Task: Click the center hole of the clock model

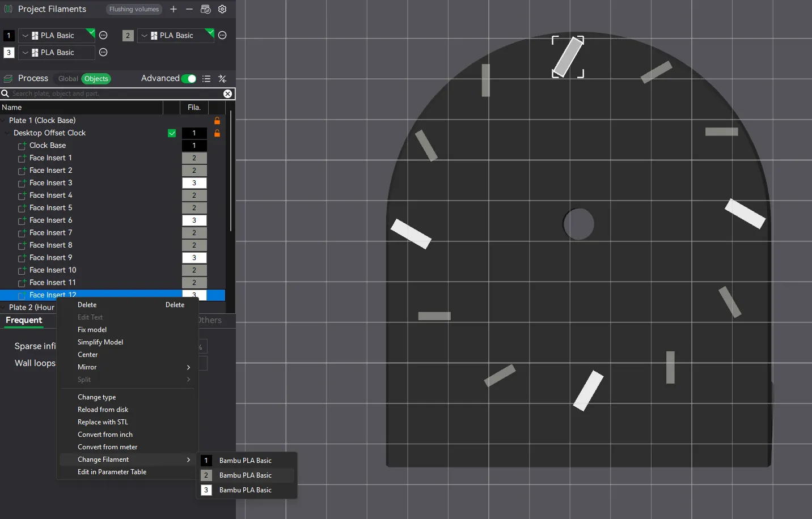Action: [x=578, y=224]
